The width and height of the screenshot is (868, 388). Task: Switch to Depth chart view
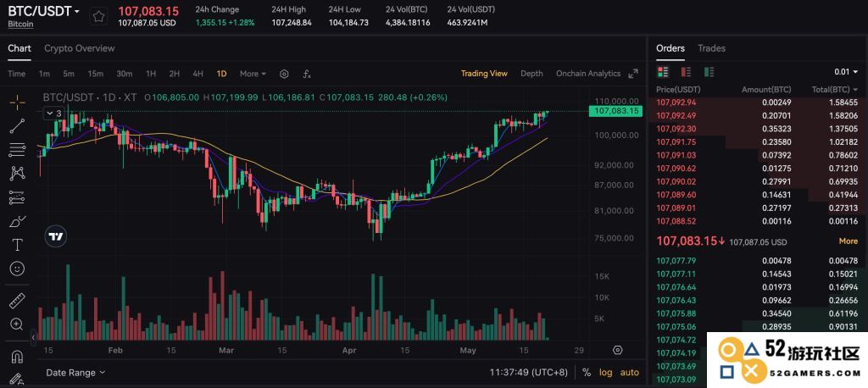coord(531,74)
